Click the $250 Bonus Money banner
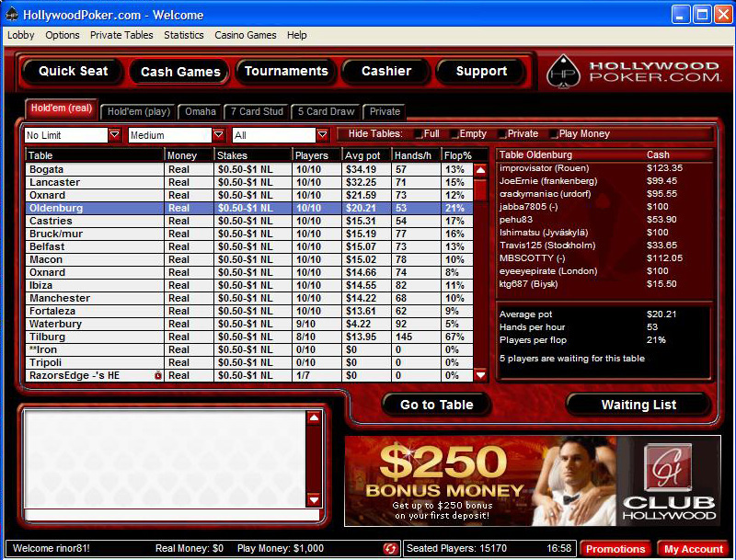 (533, 481)
